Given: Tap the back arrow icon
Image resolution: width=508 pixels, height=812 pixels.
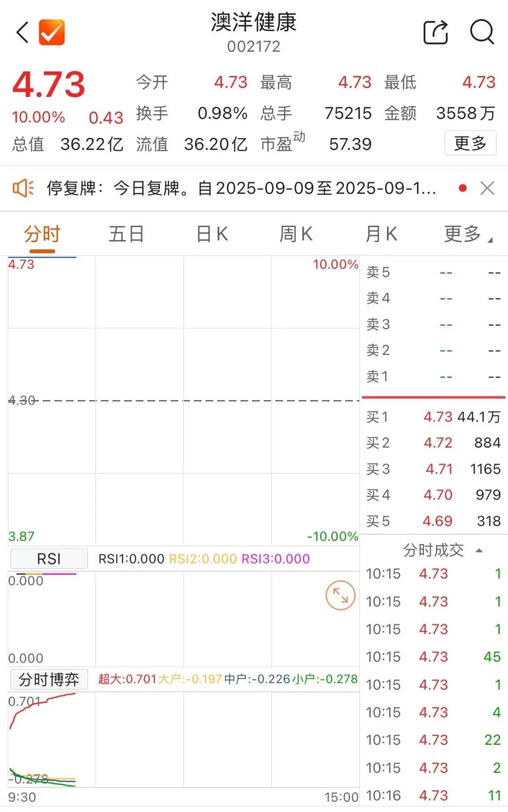Looking at the screenshot, I should tap(23, 32).
